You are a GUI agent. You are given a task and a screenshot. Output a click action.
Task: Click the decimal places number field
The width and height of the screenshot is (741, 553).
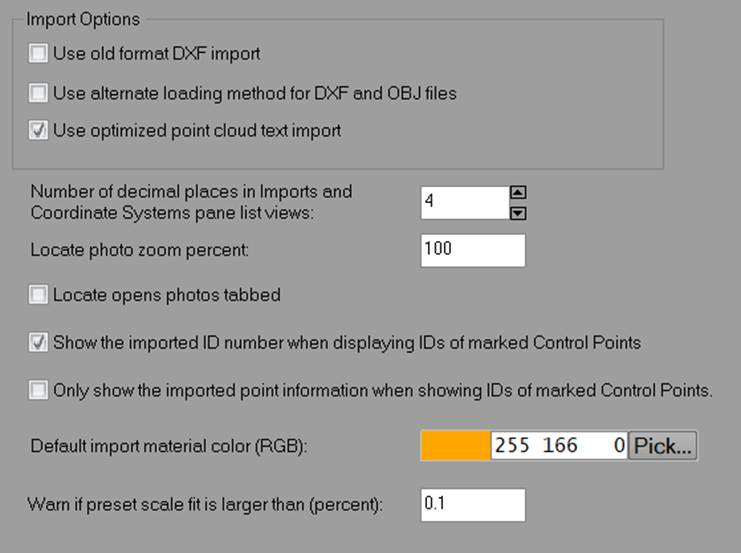pos(464,202)
